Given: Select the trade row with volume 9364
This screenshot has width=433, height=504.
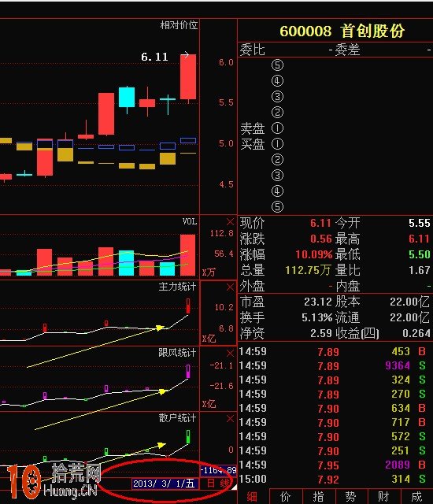Looking at the screenshot, I should (x=335, y=365).
